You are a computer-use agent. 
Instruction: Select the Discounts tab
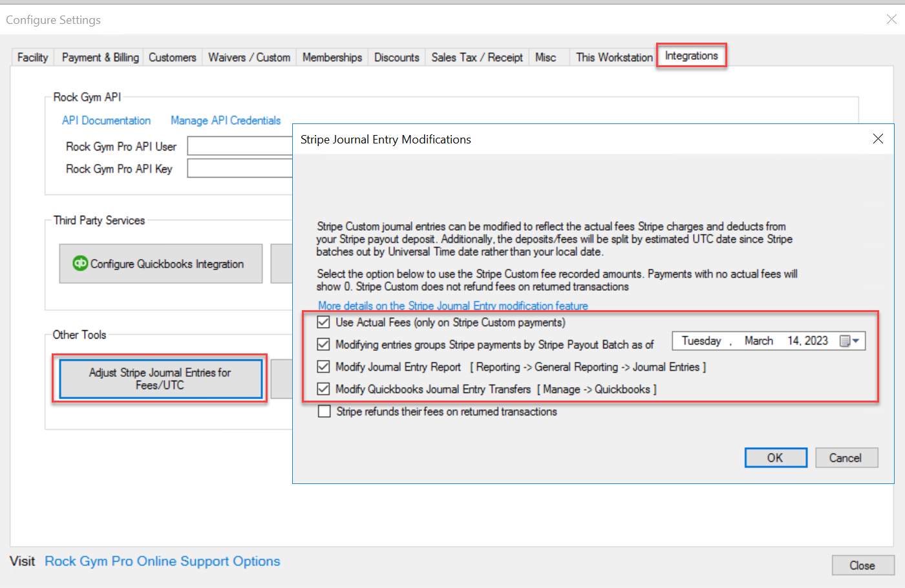pyautogui.click(x=397, y=58)
